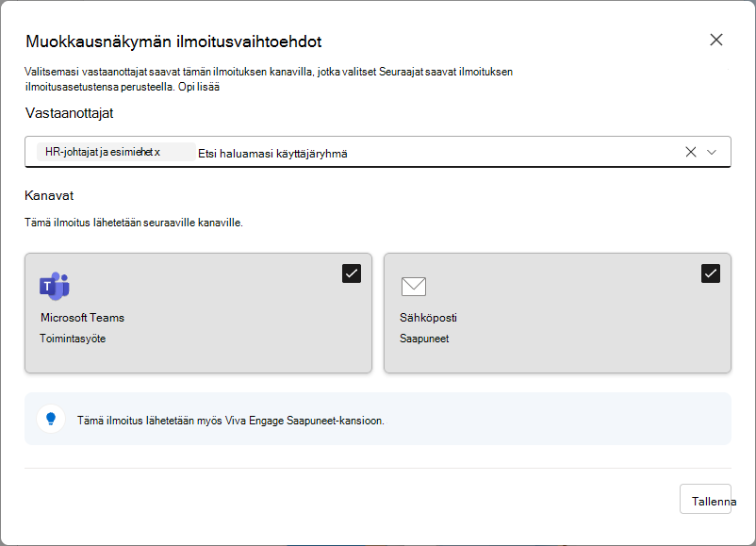
Task: Uncheck the Microsoft Teams channel checkbox
Action: pos(352,273)
